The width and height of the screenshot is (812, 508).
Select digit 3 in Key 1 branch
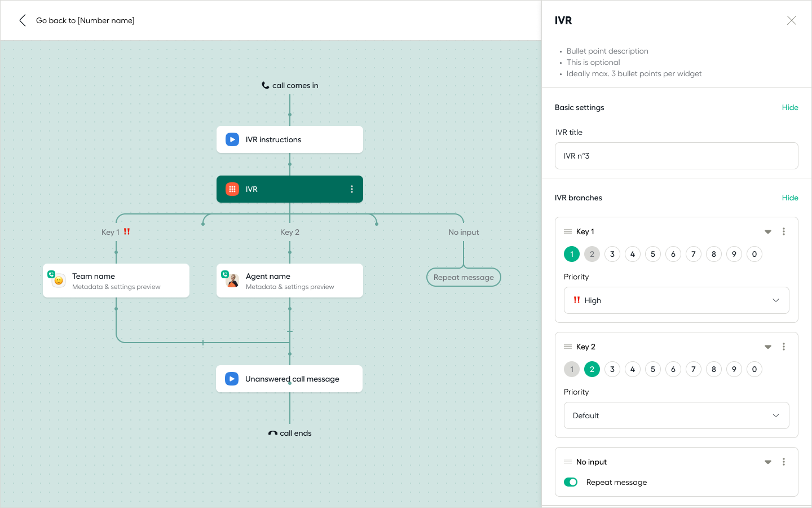[612, 254]
